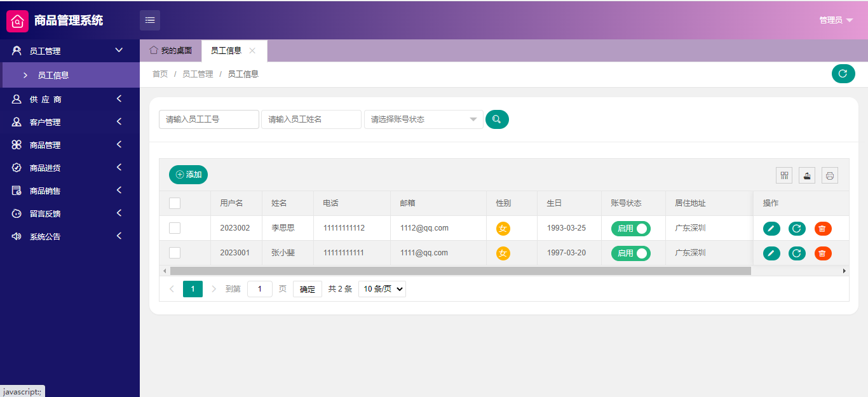This screenshot has height=397, width=868.
Task: Open the 10 条/页 page size dropdown
Action: tap(382, 289)
